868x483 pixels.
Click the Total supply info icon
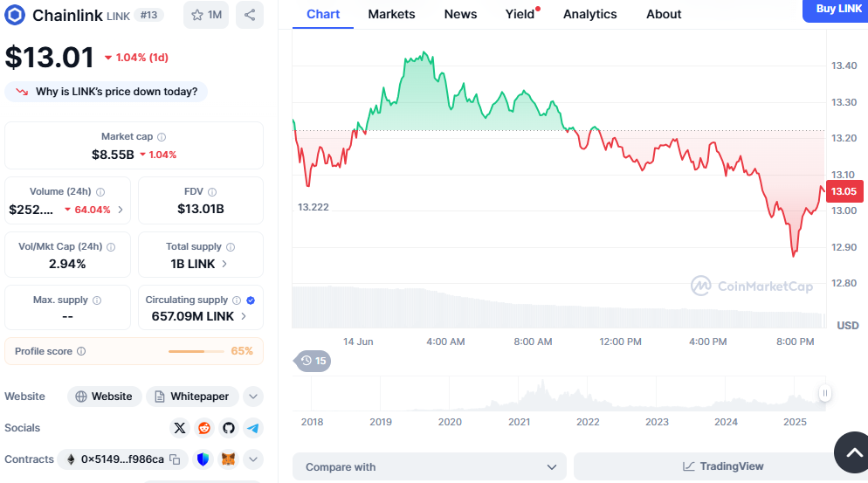231,247
